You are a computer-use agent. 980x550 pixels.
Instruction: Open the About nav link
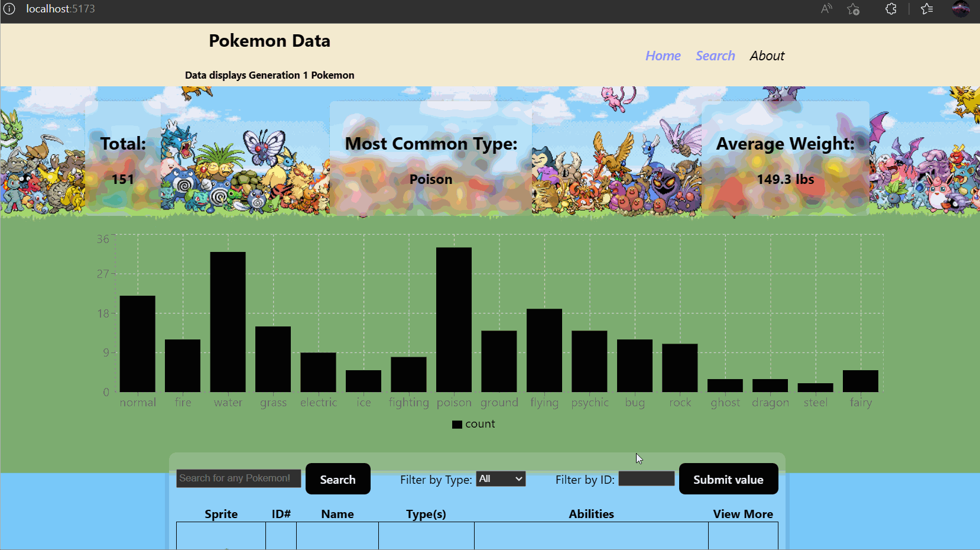click(x=767, y=56)
